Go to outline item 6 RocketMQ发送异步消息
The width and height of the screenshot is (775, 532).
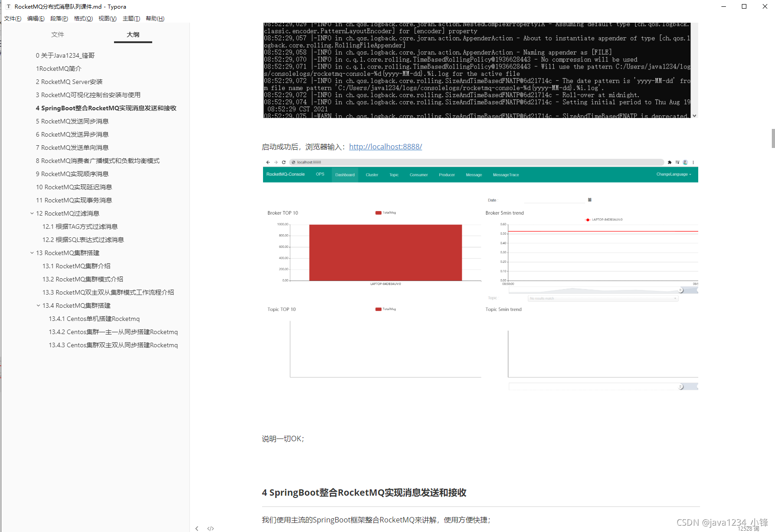tap(72, 134)
